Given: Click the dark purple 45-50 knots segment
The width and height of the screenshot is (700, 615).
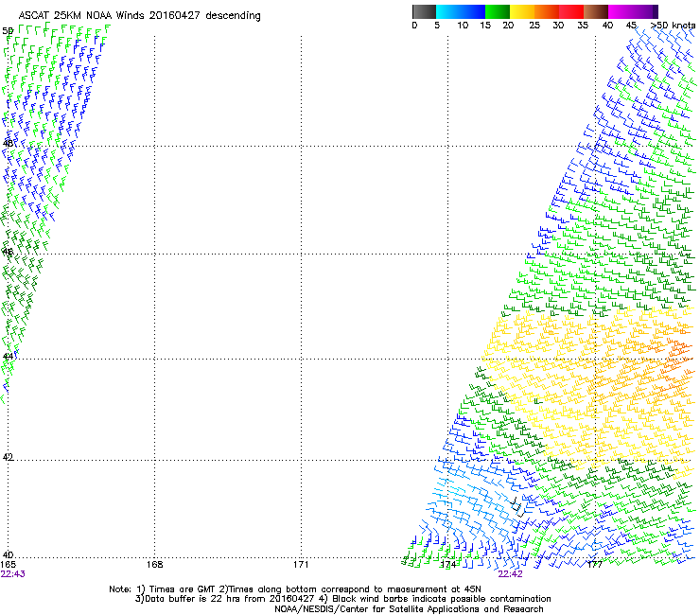Looking at the screenshot, I should 645,11.
